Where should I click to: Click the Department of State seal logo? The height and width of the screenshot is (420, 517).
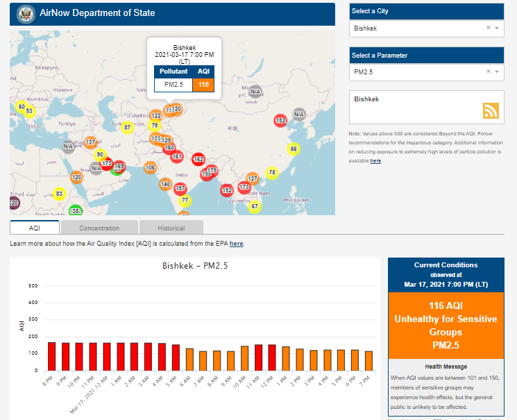tap(26, 13)
